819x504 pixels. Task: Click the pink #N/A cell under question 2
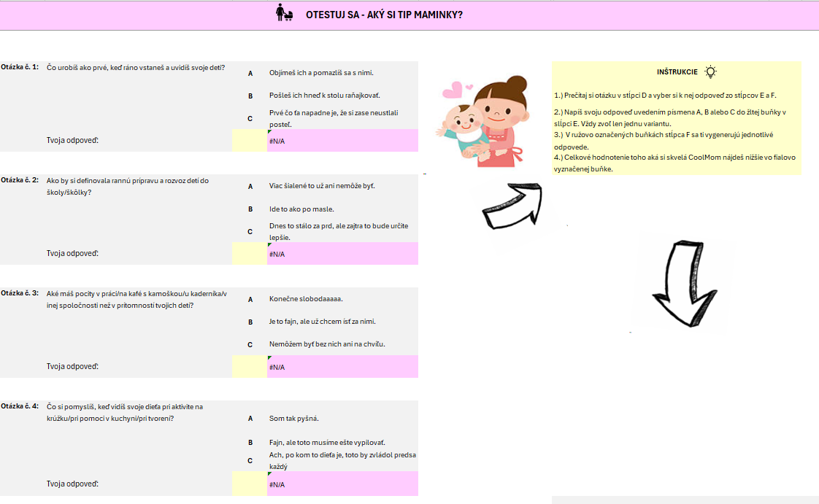coord(342,254)
